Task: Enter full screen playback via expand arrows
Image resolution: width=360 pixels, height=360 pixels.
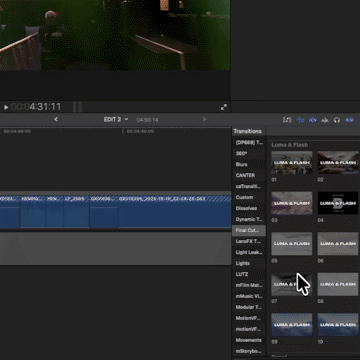Action: tap(224, 107)
